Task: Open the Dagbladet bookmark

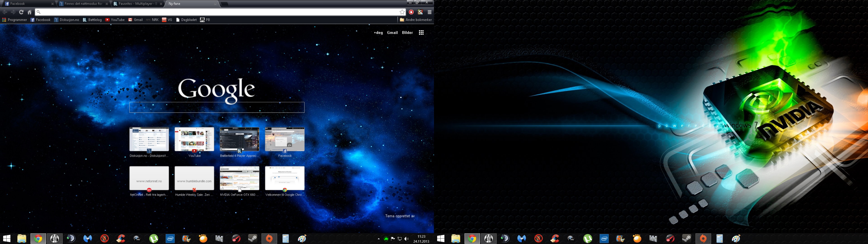Action: [186, 20]
